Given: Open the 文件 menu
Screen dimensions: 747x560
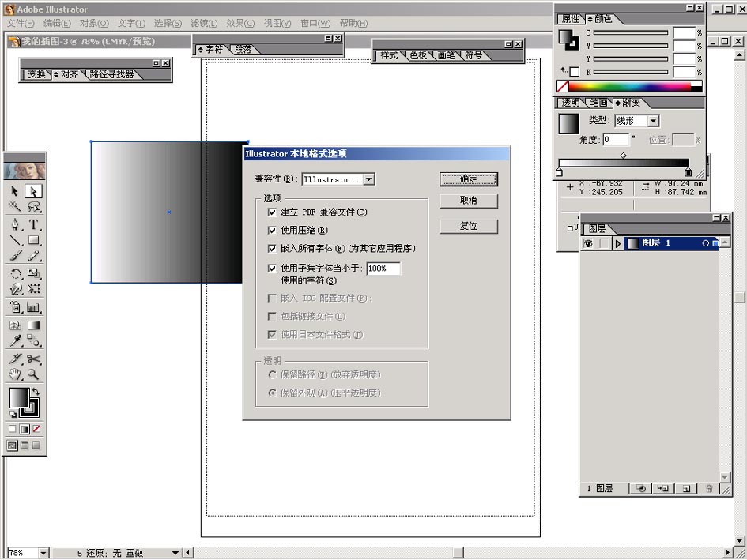Looking at the screenshot, I should coord(21,24).
